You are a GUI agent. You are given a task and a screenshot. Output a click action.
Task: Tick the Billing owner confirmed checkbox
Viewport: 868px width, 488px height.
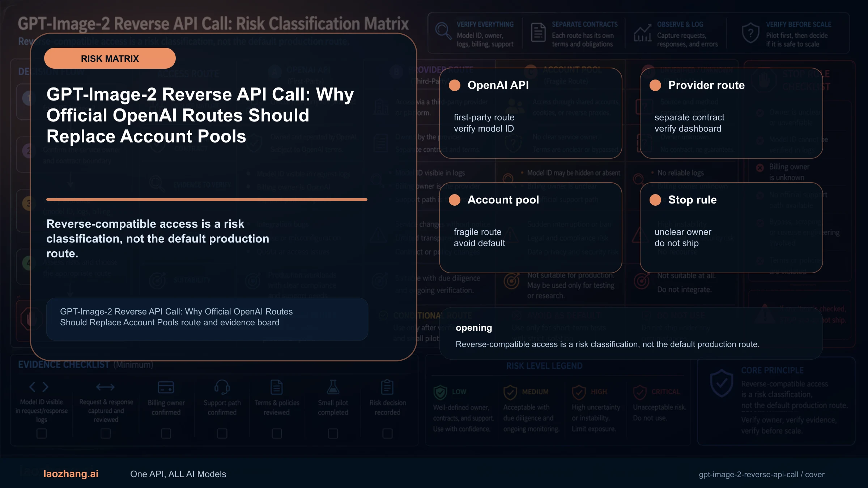166,433
